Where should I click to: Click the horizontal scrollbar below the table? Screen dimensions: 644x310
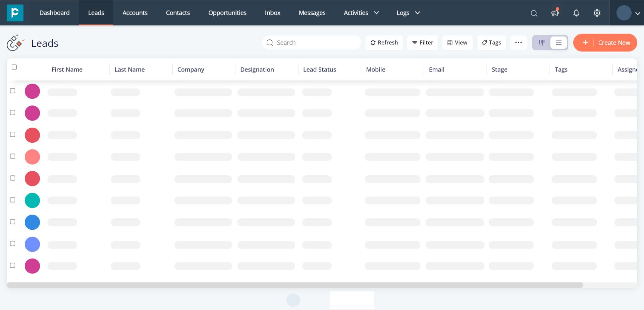point(295,285)
